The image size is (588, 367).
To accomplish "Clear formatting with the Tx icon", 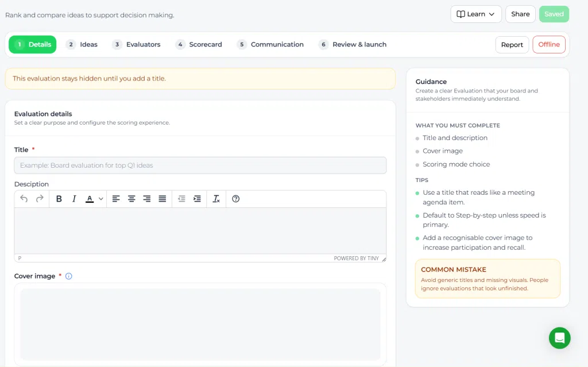I will (x=216, y=199).
